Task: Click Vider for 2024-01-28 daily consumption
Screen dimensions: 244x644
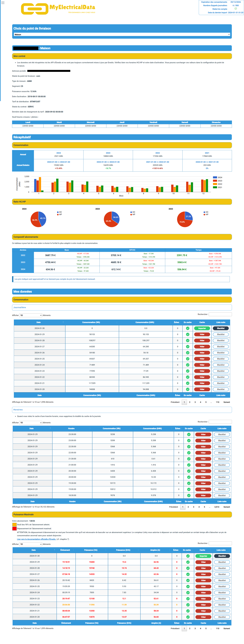Action: [202, 340]
